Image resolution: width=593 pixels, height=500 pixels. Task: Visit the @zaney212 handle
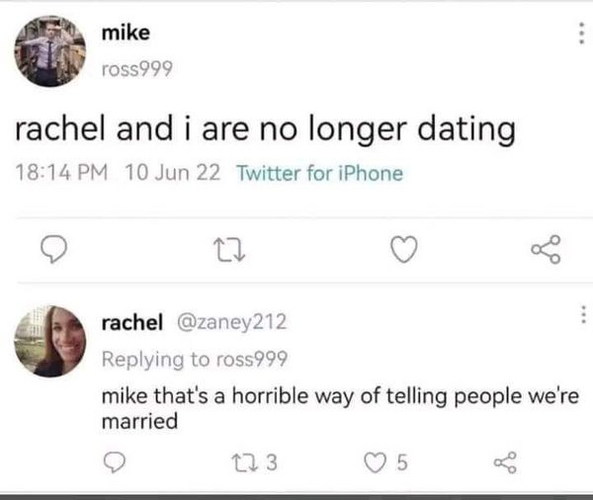[232, 322]
